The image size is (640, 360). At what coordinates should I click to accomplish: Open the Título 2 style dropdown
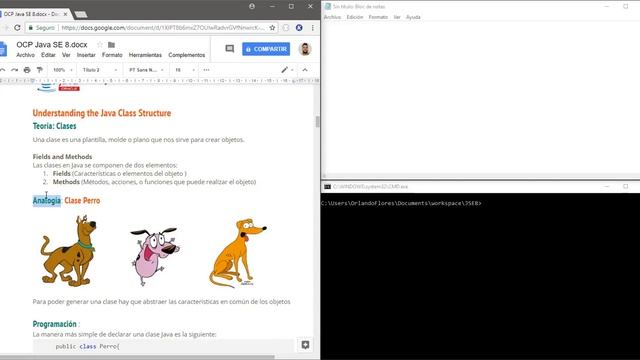(100, 70)
